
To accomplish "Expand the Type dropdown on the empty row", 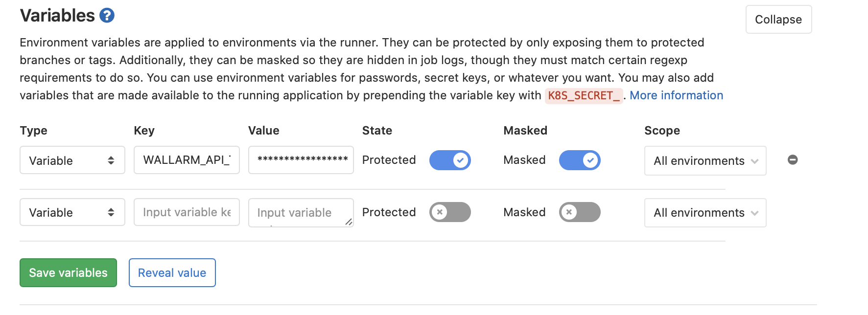I will tap(72, 212).
